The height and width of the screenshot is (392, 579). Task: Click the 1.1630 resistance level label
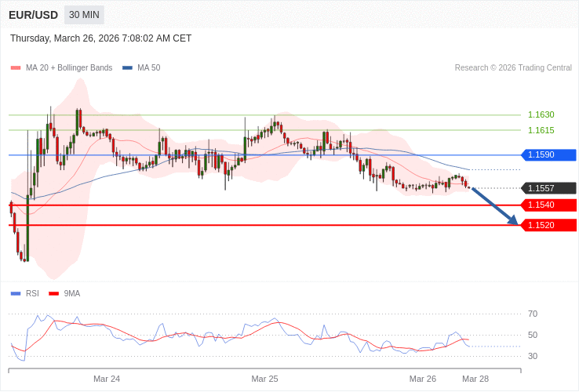(541, 114)
